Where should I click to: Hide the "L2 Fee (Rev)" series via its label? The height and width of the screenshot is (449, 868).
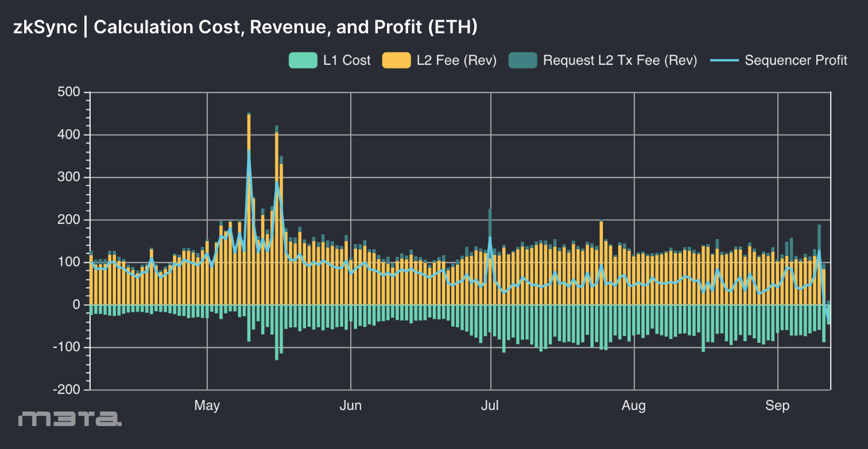(456, 60)
